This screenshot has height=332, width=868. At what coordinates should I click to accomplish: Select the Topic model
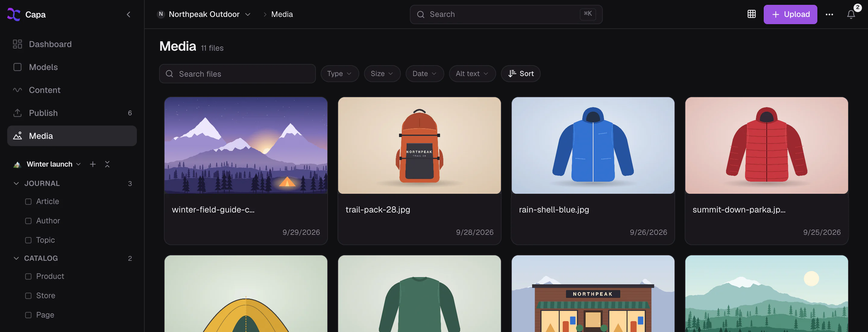coord(45,240)
